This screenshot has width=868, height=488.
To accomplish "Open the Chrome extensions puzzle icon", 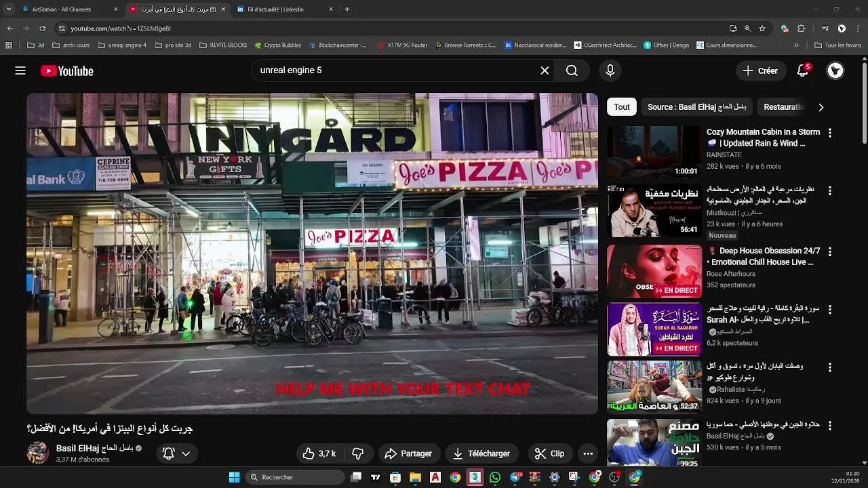I will (x=801, y=28).
